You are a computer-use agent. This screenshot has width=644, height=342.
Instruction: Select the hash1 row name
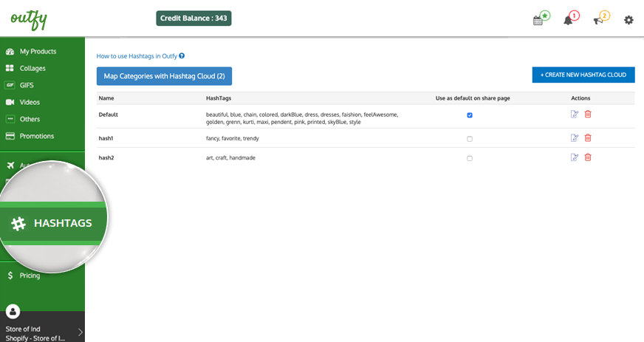106,138
